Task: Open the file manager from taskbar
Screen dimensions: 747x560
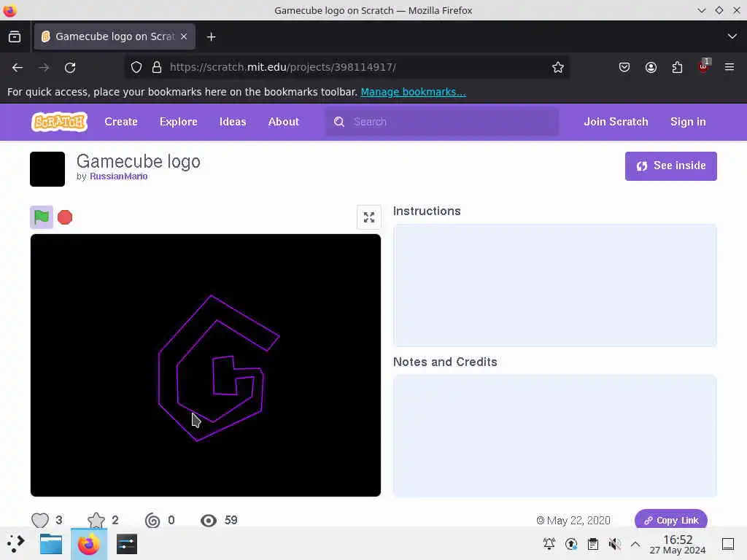Action: 51,544
